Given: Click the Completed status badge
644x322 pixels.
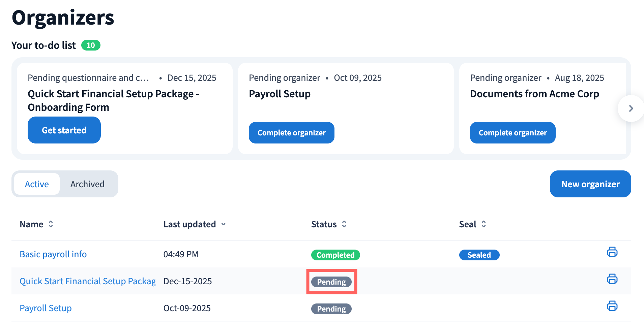Looking at the screenshot, I should point(335,255).
